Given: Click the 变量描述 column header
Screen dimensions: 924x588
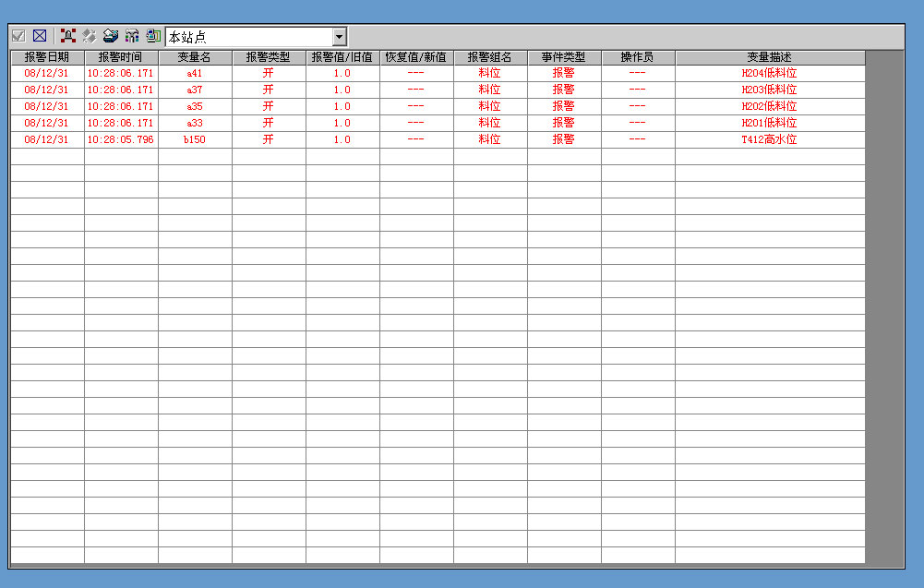Looking at the screenshot, I should coord(770,57).
